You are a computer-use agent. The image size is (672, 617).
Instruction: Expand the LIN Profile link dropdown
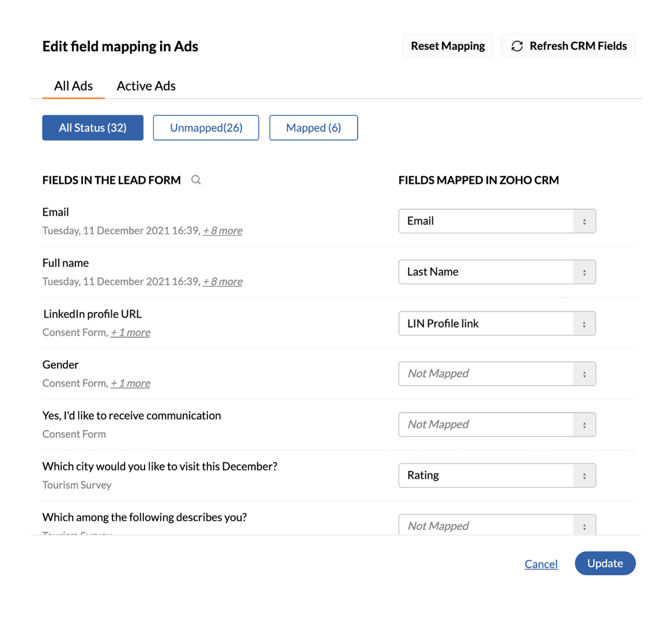tap(497, 323)
